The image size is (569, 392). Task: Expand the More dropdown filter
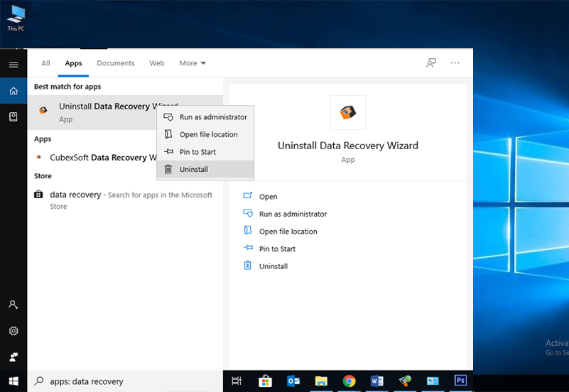click(x=193, y=63)
